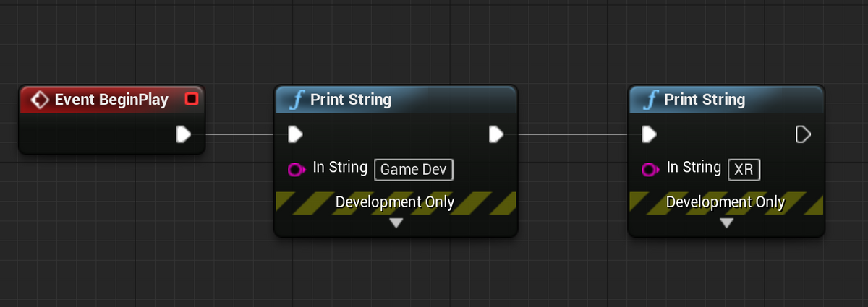This screenshot has height=307, width=868.
Task: Expand the advanced arrow on the Game Dev Print String node
Action: [x=396, y=223]
